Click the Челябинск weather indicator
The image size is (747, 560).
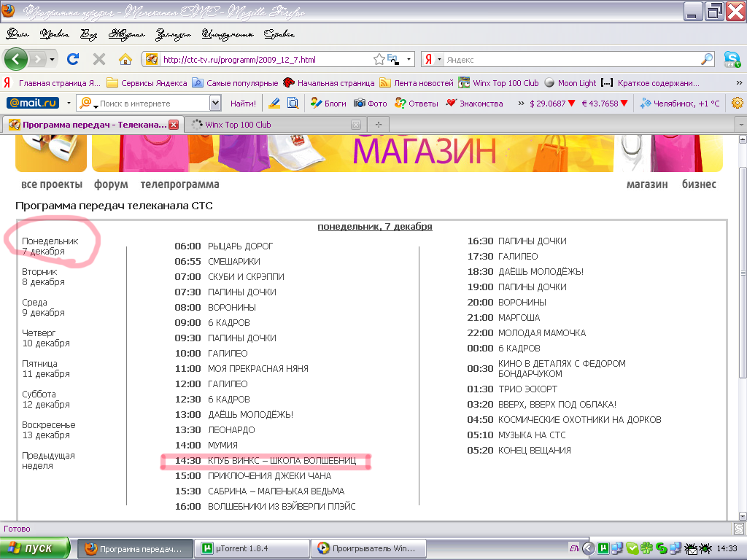pos(680,104)
